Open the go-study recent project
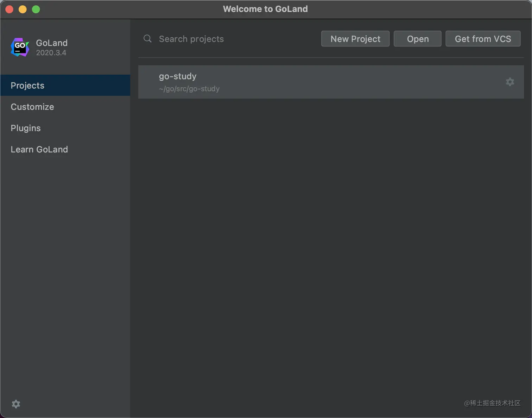532x418 pixels. (331, 82)
